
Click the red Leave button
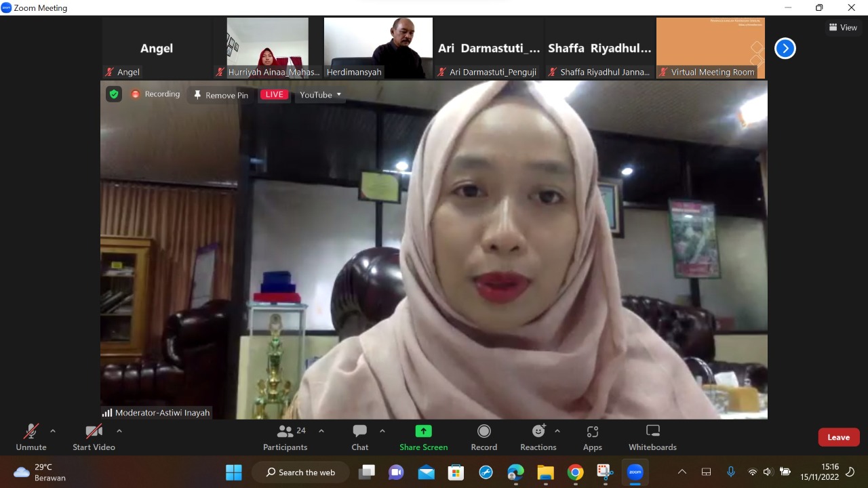pyautogui.click(x=838, y=437)
